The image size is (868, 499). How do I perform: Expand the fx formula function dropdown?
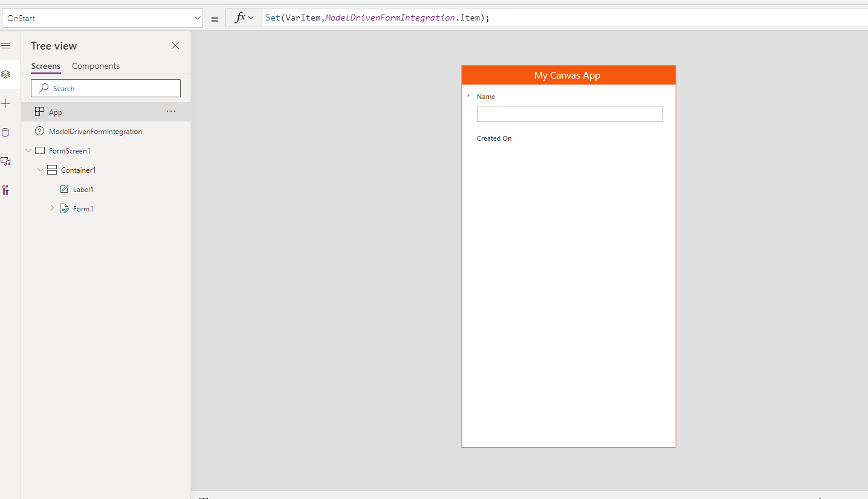[244, 18]
